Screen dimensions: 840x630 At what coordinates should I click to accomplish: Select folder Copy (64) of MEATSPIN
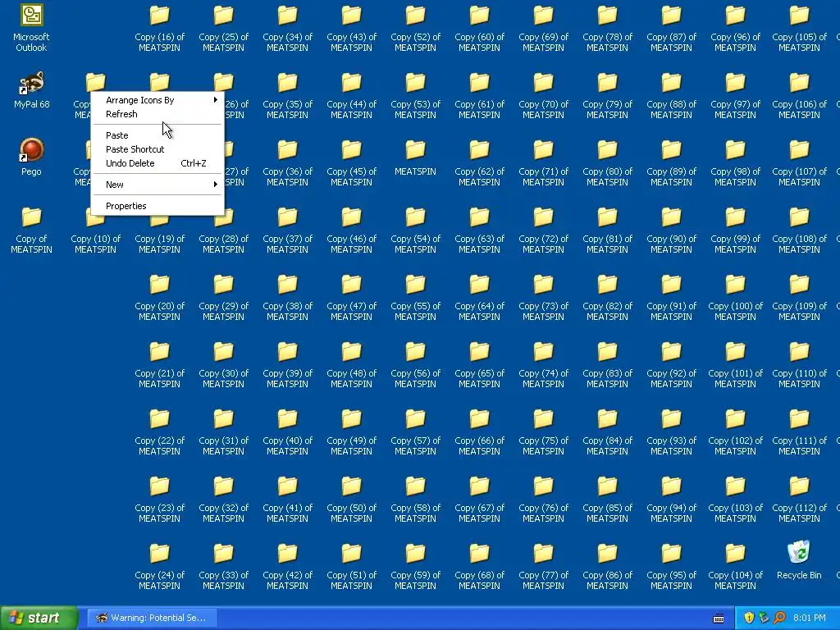(479, 297)
